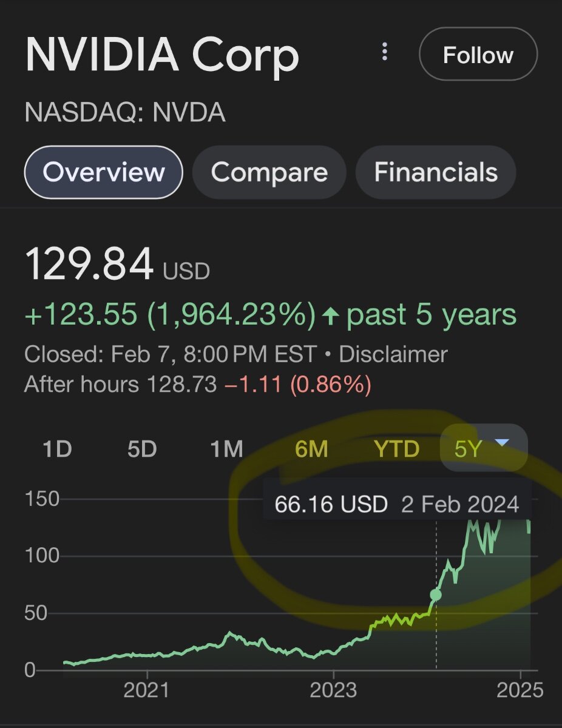Click the green data point on chart

436,595
